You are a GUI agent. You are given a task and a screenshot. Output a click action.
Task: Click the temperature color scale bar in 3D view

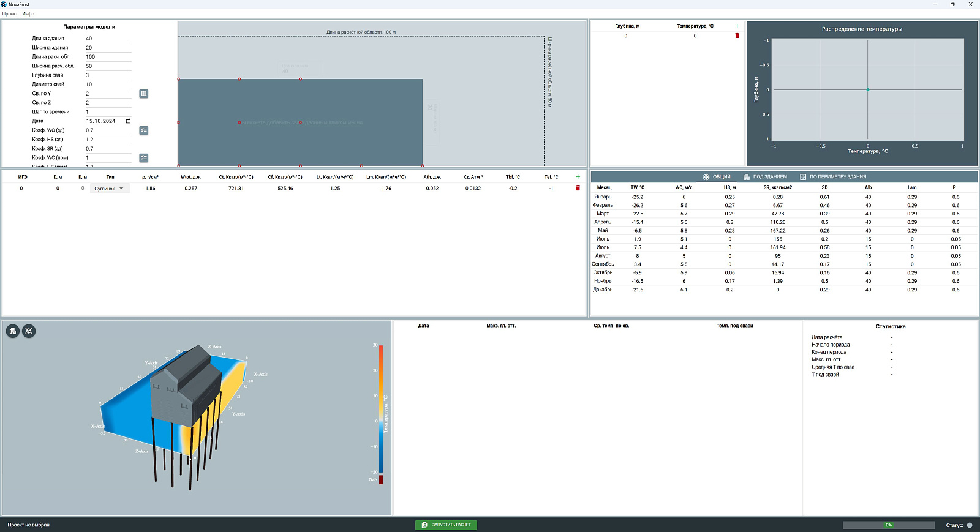coord(381,409)
